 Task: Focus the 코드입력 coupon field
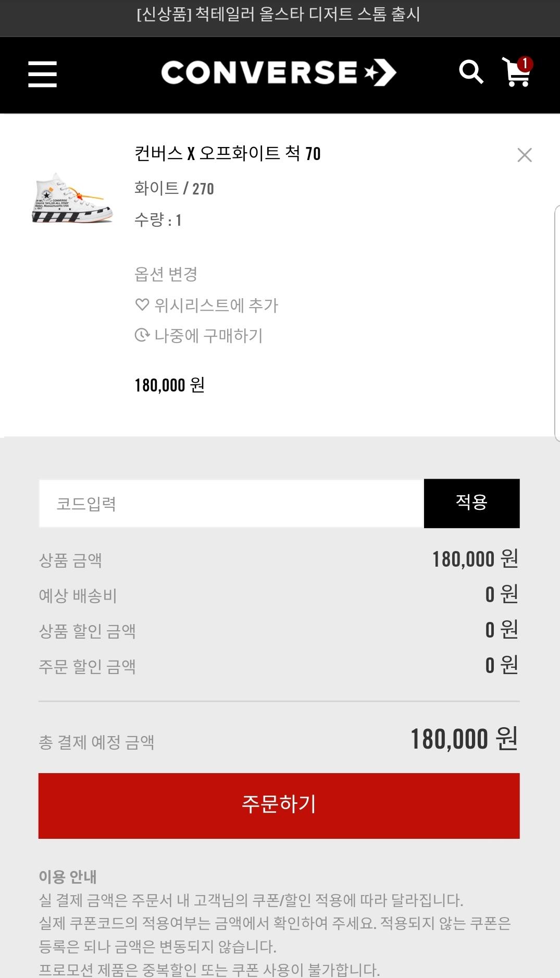click(231, 504)
